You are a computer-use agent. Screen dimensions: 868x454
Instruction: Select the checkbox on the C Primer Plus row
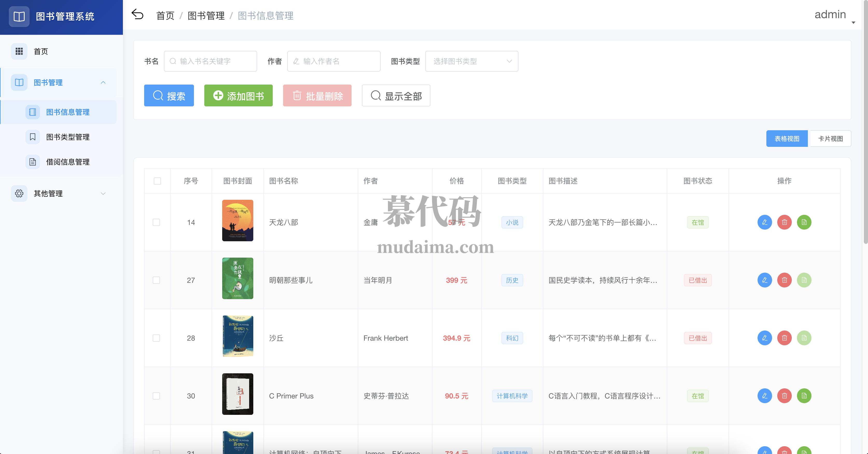156,396
